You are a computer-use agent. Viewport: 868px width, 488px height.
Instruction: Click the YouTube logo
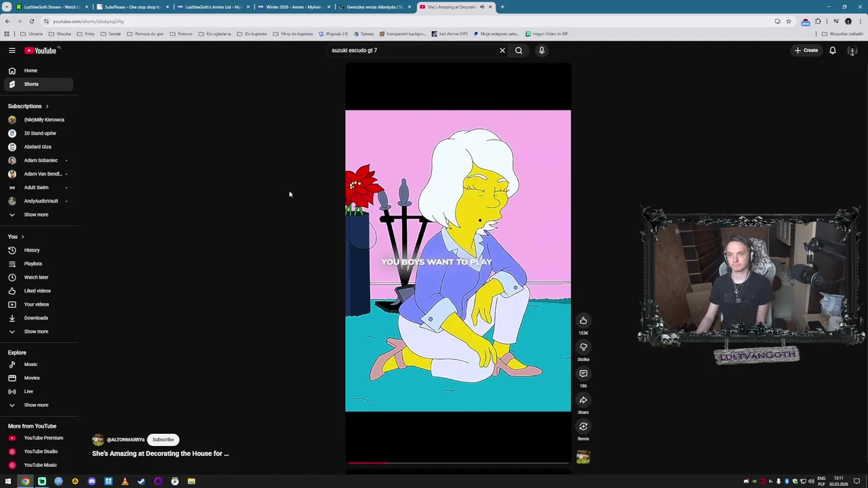click(x=41, y=50)
